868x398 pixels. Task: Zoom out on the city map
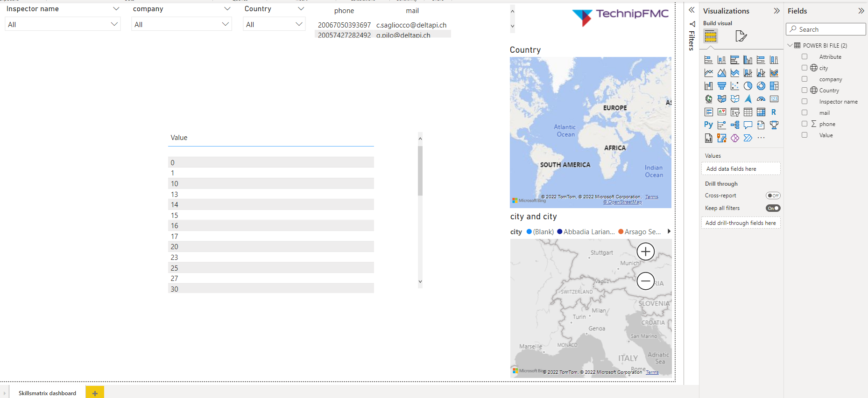point(646,281)
